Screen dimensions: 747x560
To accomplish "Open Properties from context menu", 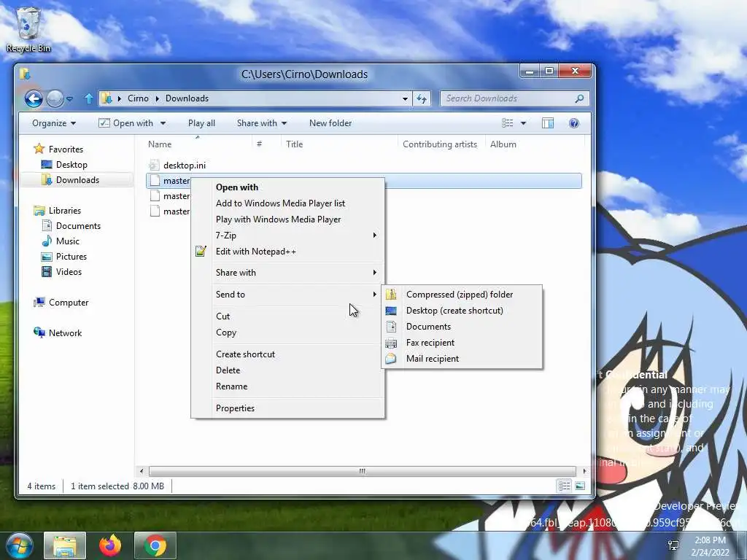I will click(235, 408).
